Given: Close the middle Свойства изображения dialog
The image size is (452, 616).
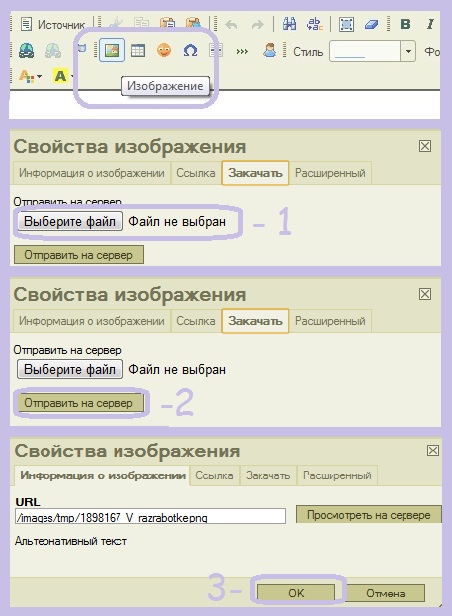Looking at the screenshot, I should pos(425,294).
